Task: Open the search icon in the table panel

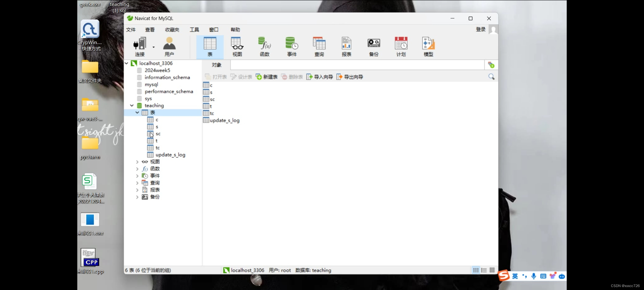Action: 491,77
